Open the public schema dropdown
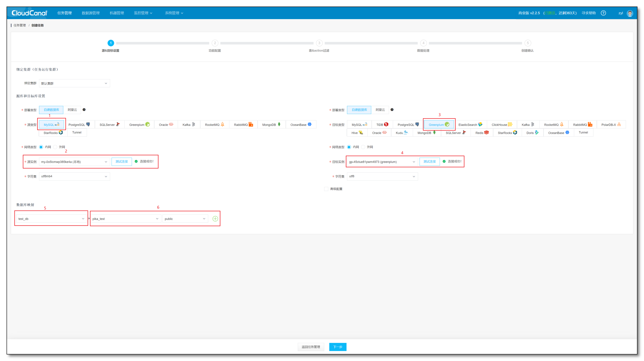The height and width of the screenshot is (361, 644). tap(185, 219)
